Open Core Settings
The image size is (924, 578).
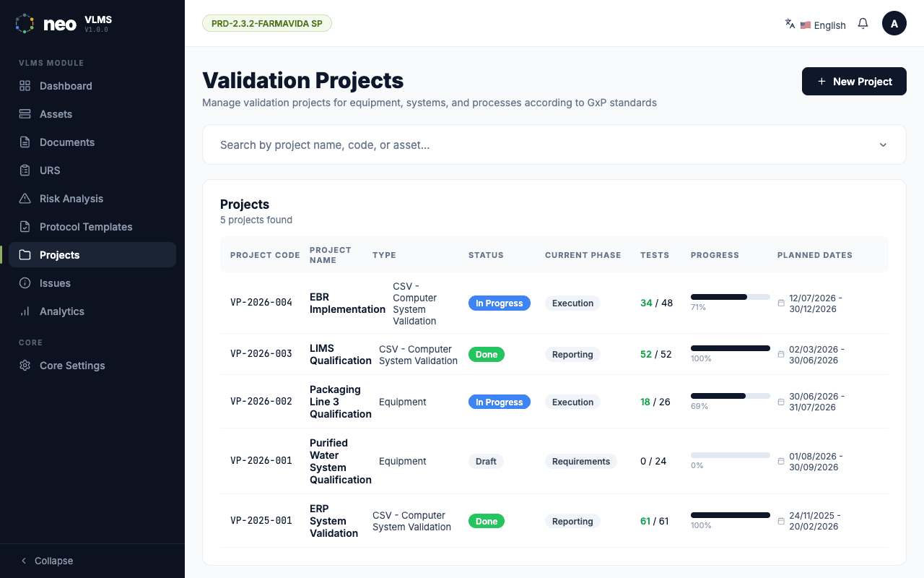92,366
